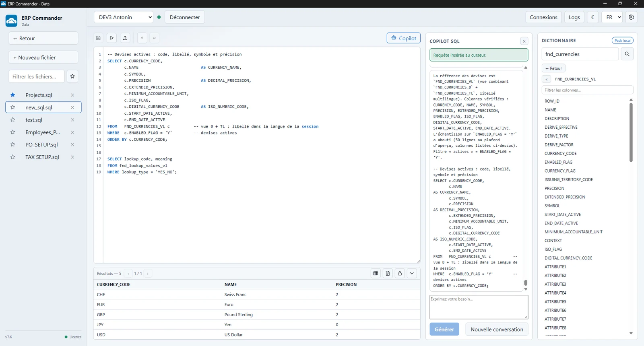Create a new file with Nouveau fichier

43,57
